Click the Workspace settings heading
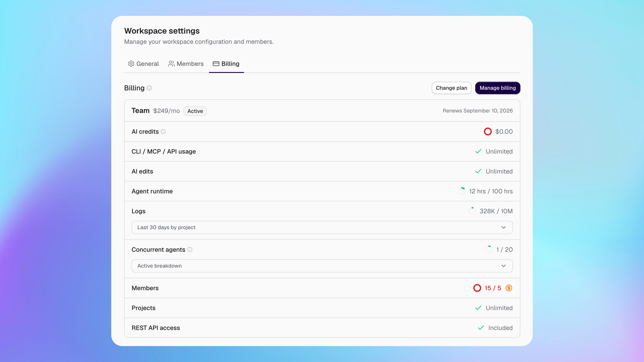Viewport: 644px width, 362px height. [x=162, y=31]
